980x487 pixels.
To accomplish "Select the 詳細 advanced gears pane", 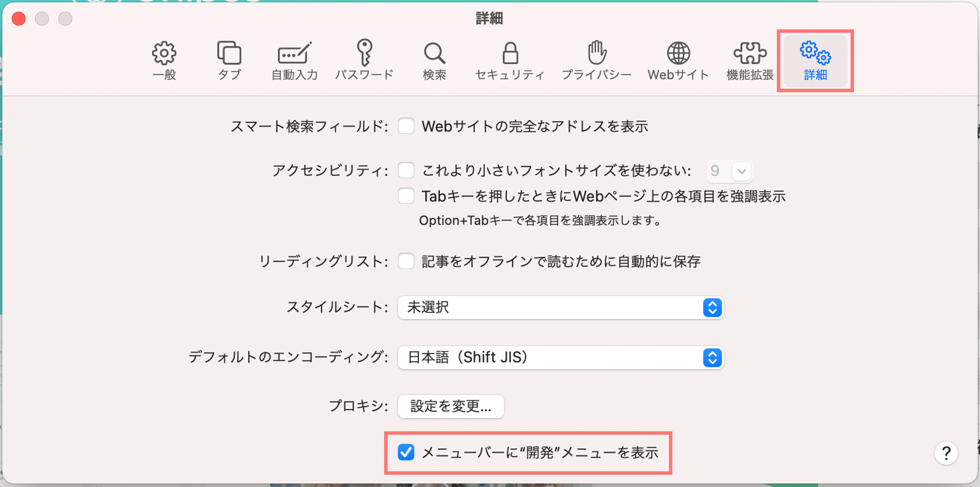I will coord(815,61).
